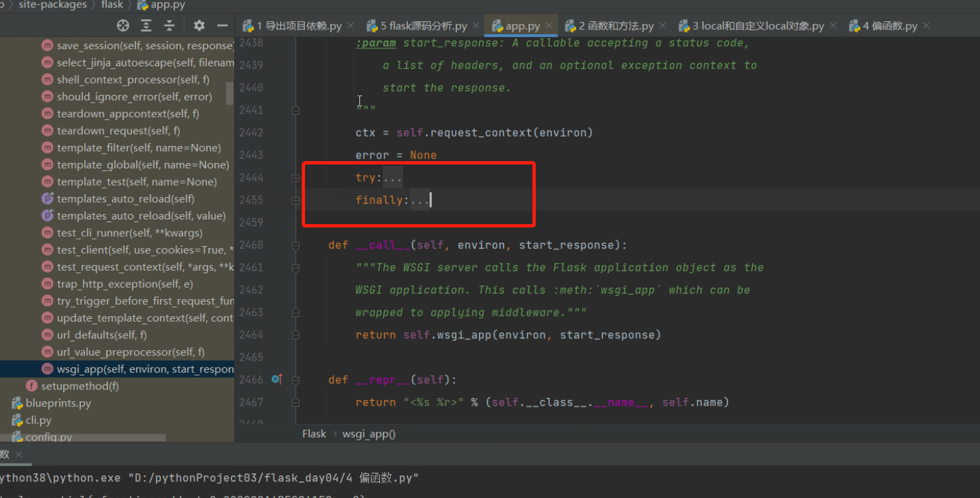The image size is (980, 498).
Task: Click the folded ellipsis after try:
Action: [393, 178]
